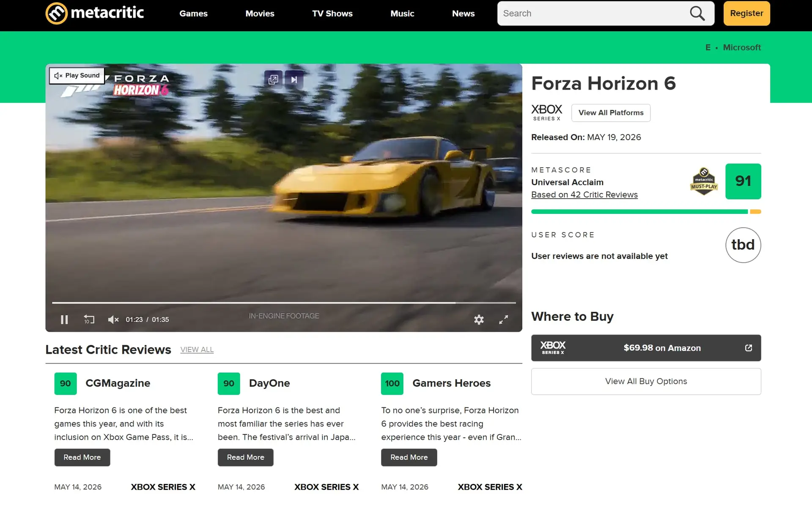Open the Music menu
812x516 pixels.
coord(402,14)
